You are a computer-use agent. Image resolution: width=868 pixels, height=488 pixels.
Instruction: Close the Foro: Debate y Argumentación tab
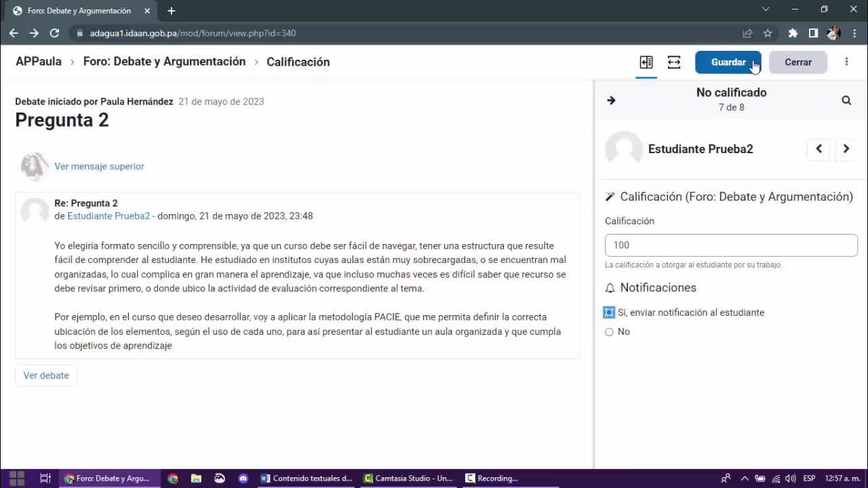(147, 11)
